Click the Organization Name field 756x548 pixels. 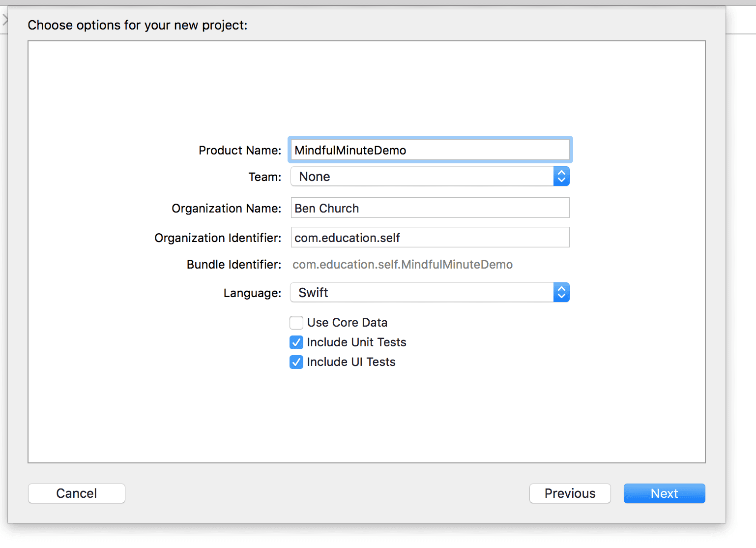pyautogui.click(x=430, y=208)
